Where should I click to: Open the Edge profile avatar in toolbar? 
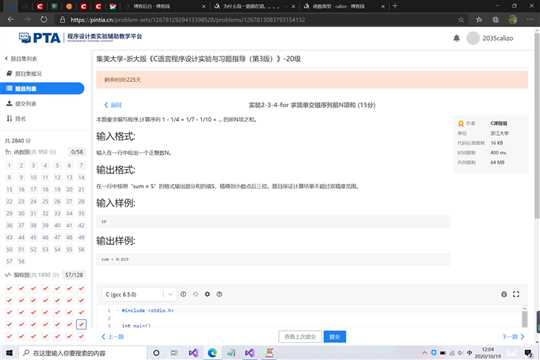pyautogui.click(x=512, y=20)
